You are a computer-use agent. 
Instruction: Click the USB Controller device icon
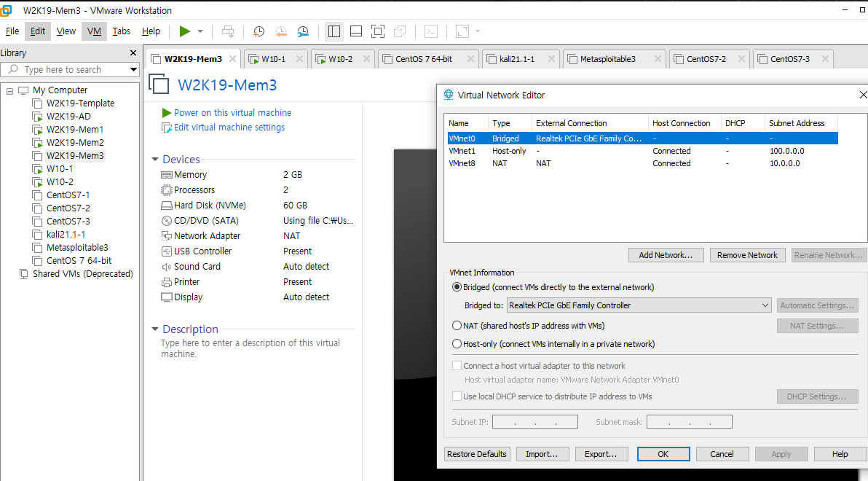167,251
